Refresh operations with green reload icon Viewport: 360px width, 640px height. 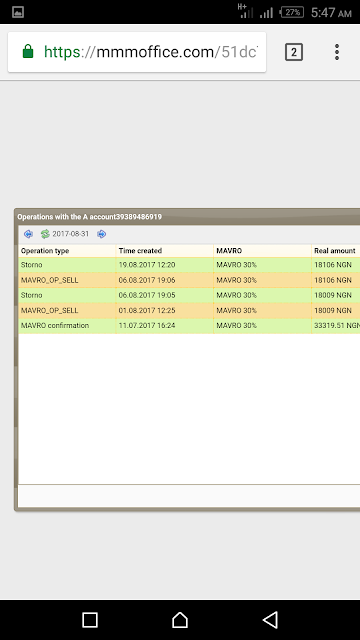click(x=45, y=234)
